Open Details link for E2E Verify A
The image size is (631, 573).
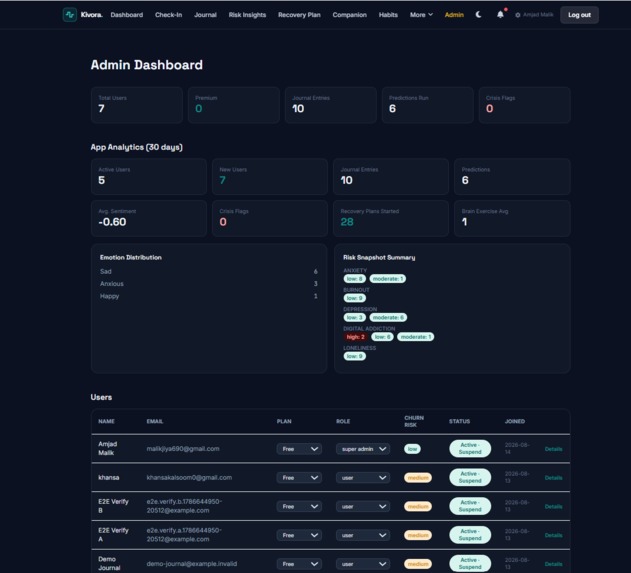553,535
